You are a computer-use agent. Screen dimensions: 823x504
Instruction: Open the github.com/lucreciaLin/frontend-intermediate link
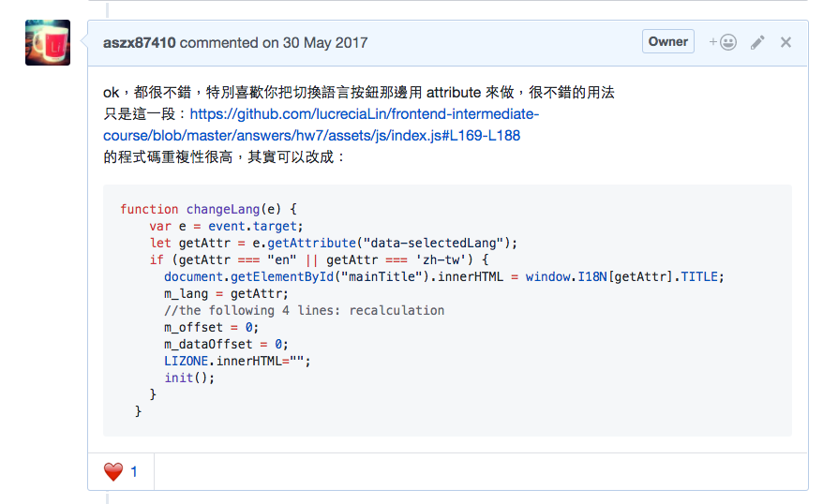click(365, 113)
